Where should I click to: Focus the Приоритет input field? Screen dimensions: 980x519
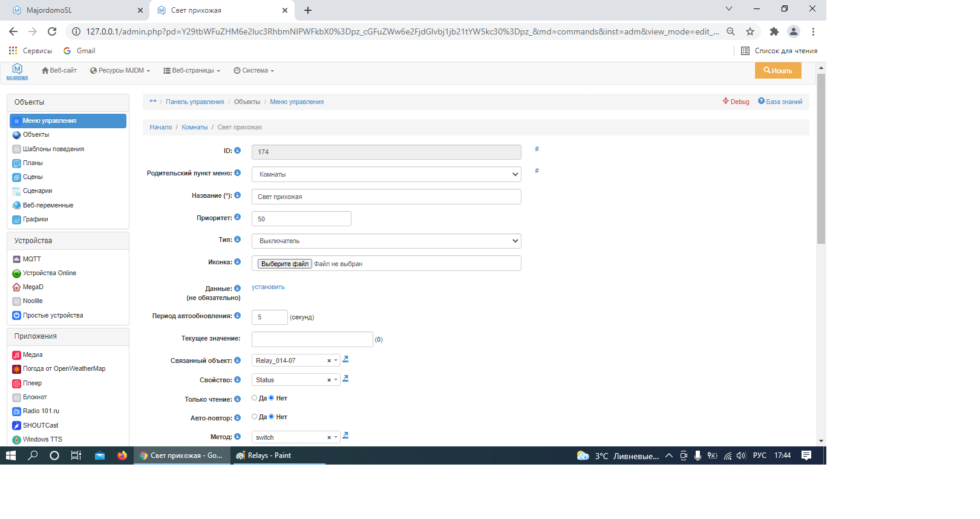[301, 219]
